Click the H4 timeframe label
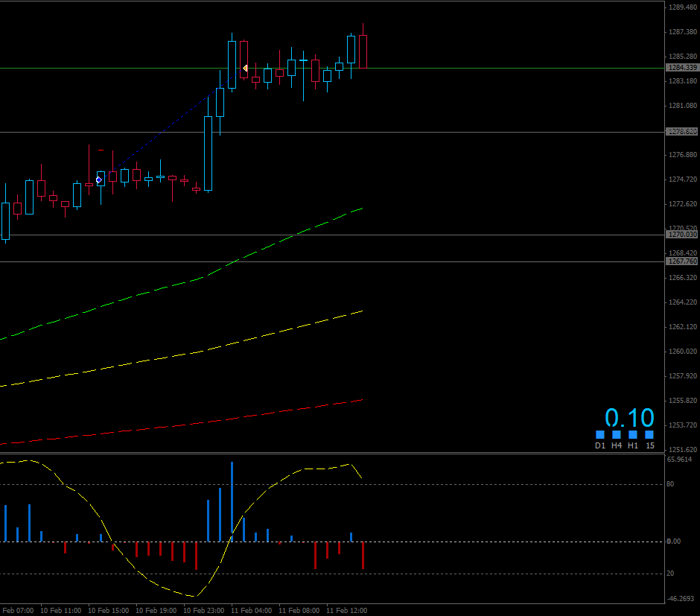The image size is (700, 616). (617, 445)
